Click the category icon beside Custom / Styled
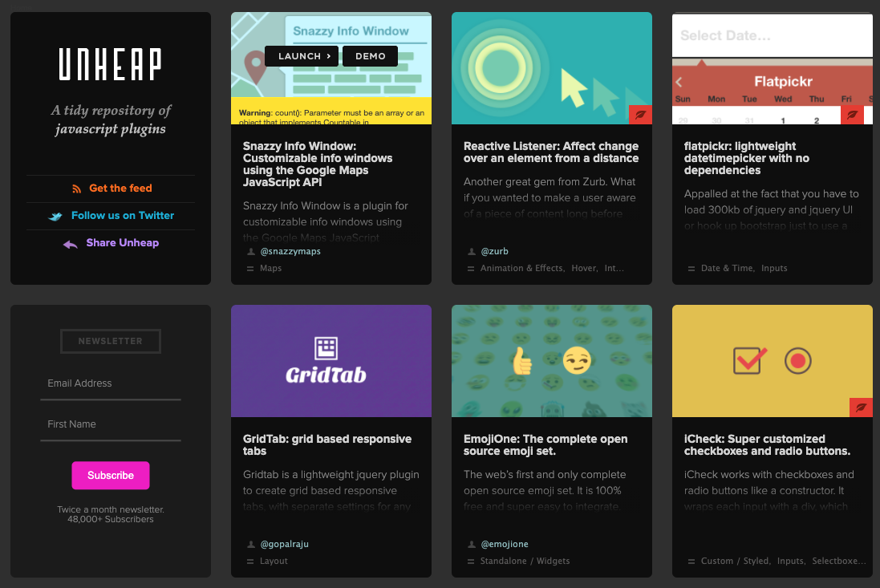This screenshot has width=880, height=588. 691,562
